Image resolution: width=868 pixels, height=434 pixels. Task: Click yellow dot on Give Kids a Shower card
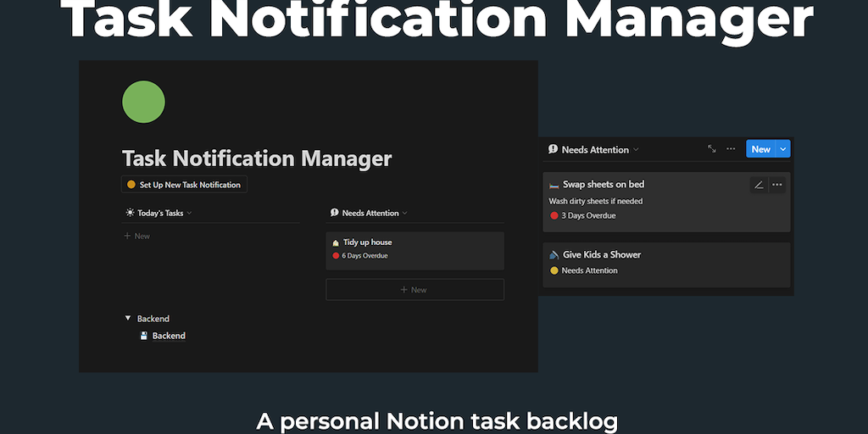[554, 270]
